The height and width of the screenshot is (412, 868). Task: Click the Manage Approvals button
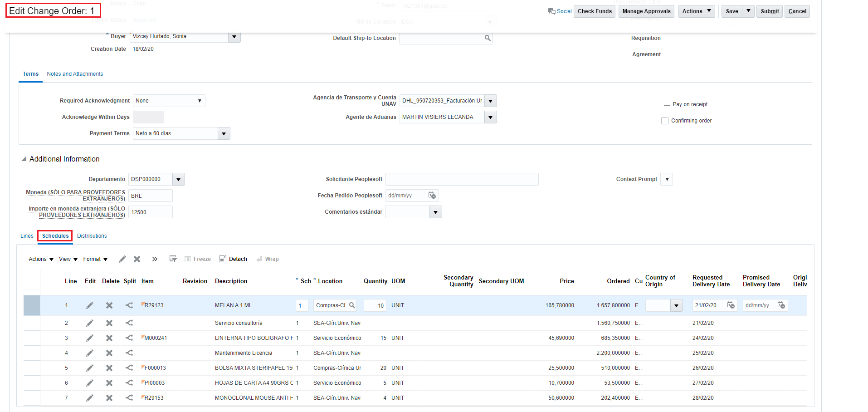tap(646, 11)
